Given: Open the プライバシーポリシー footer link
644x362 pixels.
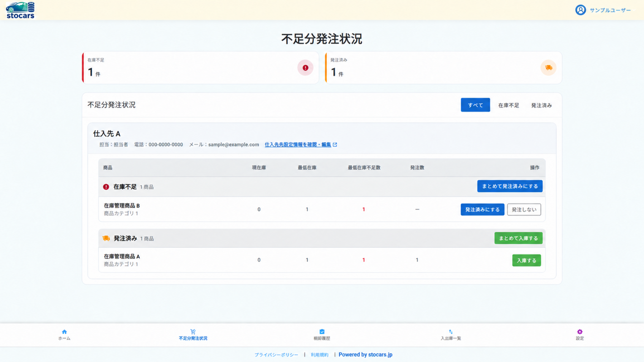Looking at the screenshot, I should tap(276, 355).
